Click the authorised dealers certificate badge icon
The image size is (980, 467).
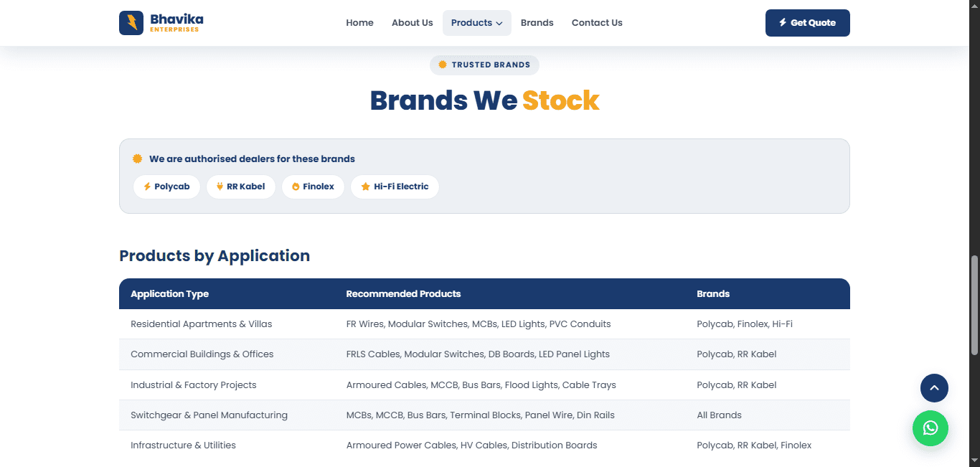pyautogui.click(x=137, y=159)
